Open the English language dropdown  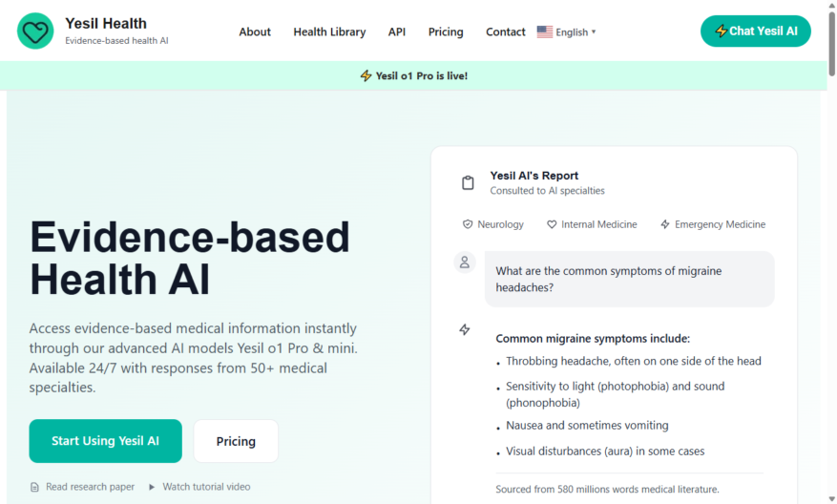click(x=566, y=32)
